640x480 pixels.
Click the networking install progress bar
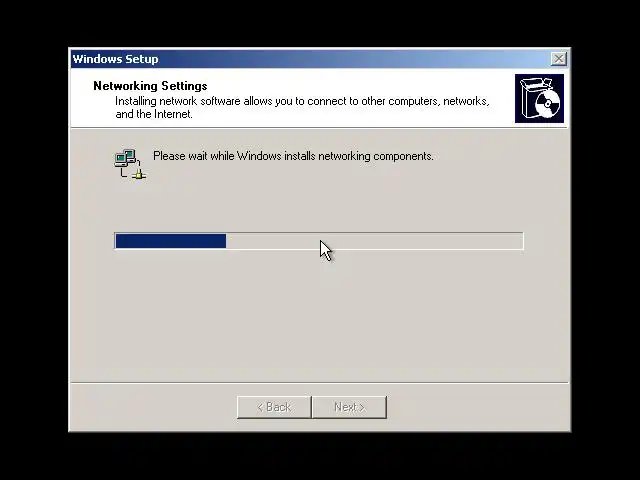[319, 241]
